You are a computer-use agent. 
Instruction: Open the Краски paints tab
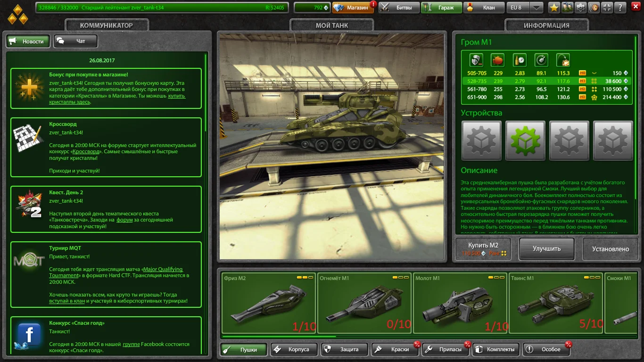click(395, 349)
